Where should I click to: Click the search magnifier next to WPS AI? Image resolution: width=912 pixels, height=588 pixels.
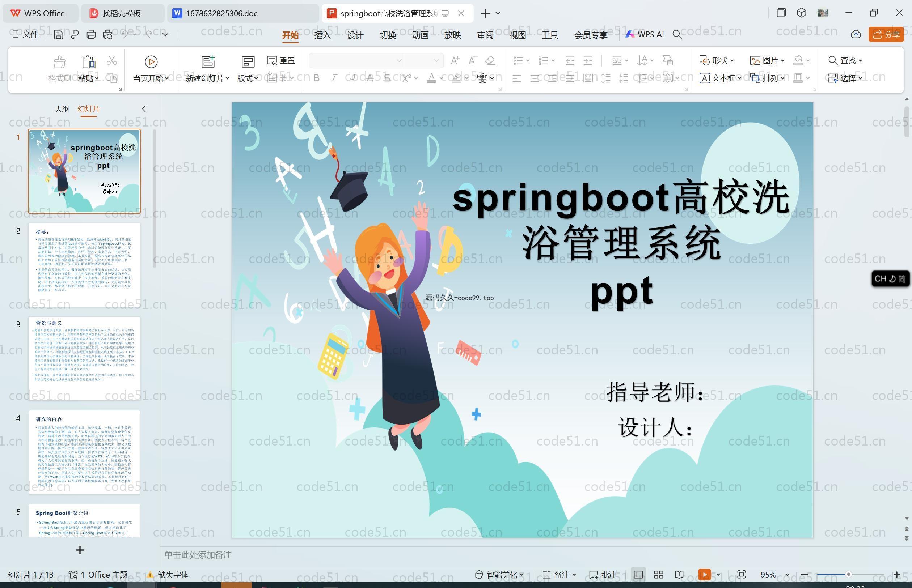coord(677,35)
